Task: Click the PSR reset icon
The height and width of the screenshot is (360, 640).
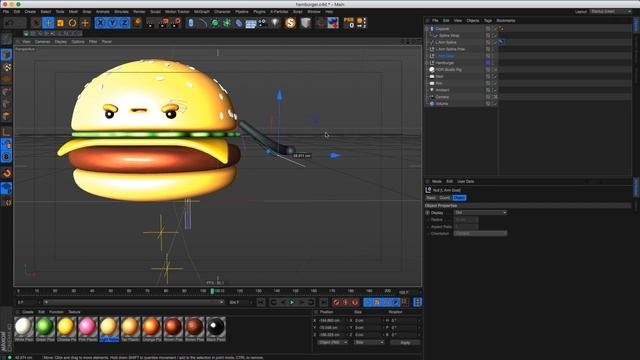Action: [x=349, y=22]
